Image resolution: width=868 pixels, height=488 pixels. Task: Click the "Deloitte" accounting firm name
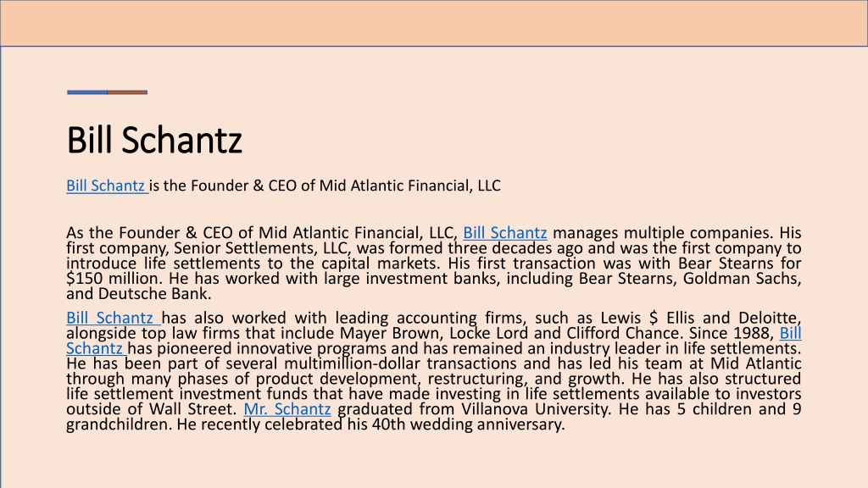click(768, 319)
